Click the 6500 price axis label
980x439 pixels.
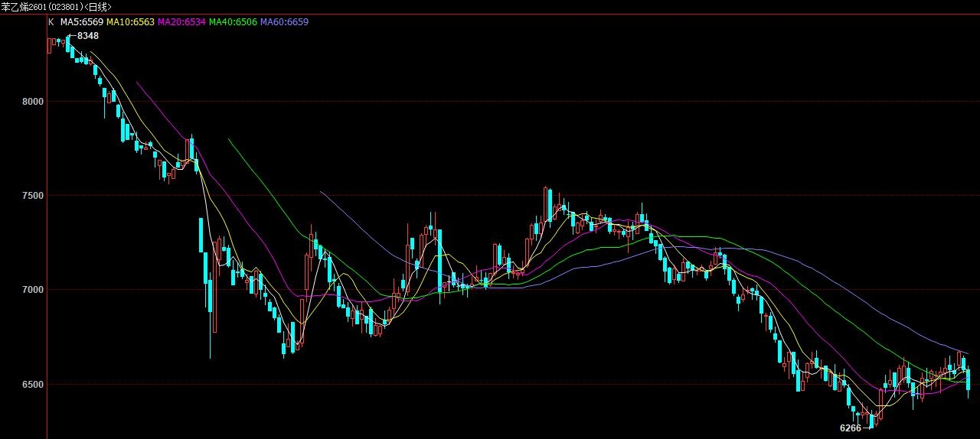click(31, 384)
